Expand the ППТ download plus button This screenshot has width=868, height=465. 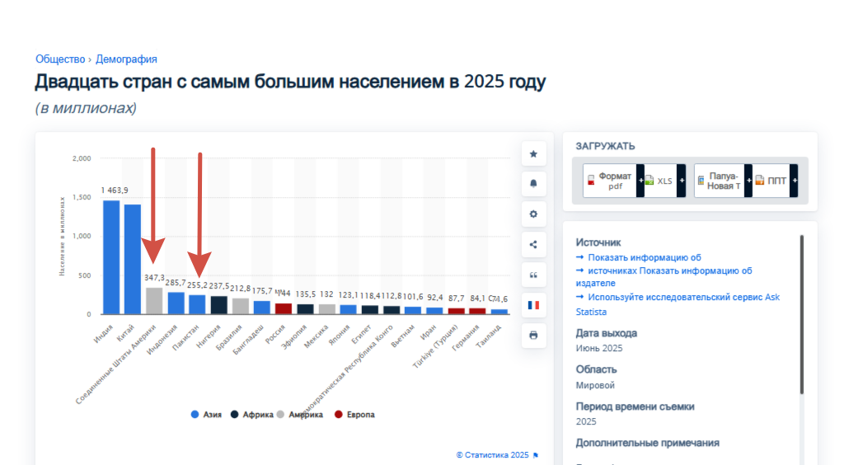[794, 181]
